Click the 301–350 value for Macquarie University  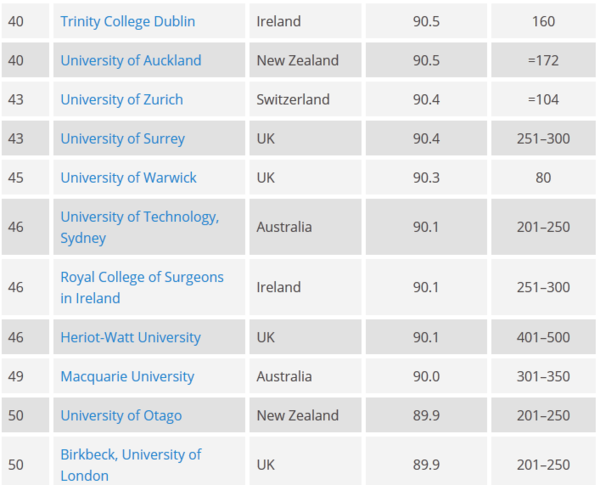click(543, 376)
